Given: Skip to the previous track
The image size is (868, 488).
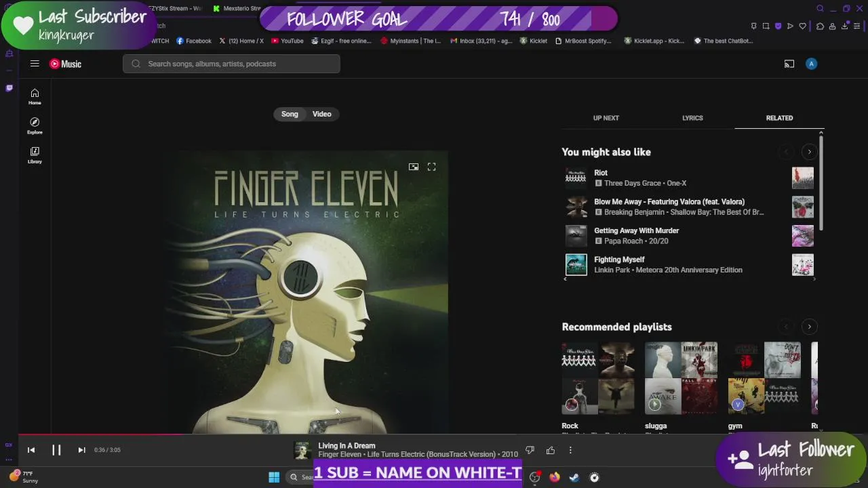Looking at the screenshot, I should click(31, 450).
